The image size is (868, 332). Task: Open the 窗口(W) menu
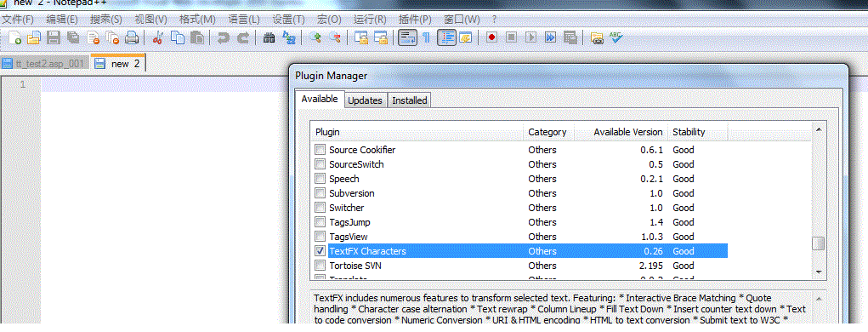tap(462, 19)
